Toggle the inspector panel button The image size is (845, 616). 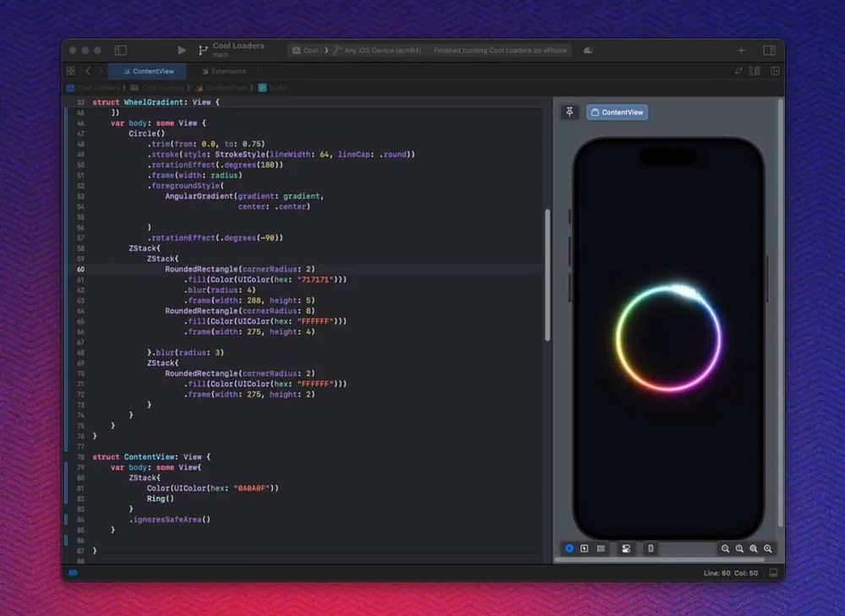click(x=769, y=50)
